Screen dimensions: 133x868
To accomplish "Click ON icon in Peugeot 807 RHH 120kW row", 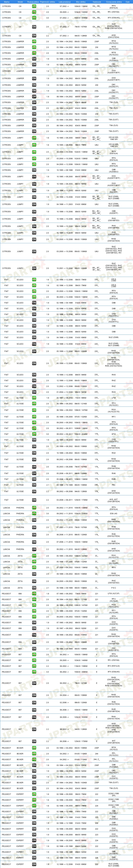I will [34, 717].
